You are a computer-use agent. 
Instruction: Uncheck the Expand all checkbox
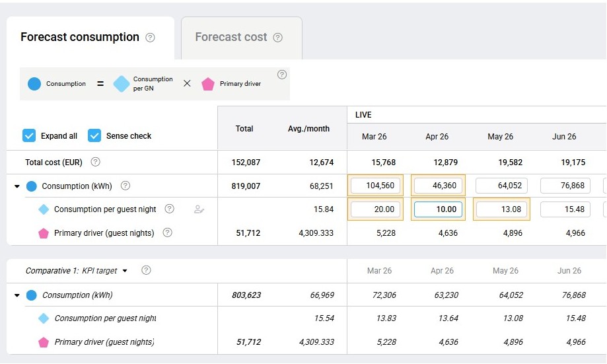tap(29, 135)
